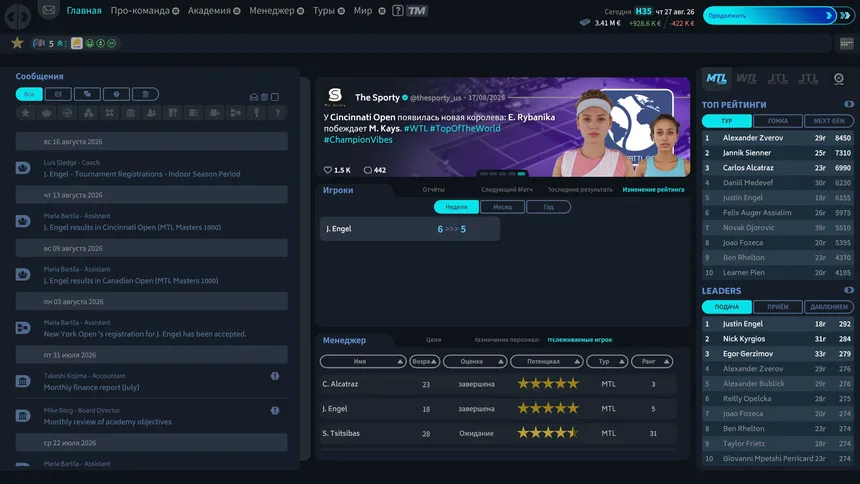Viewport: 860px width, 484px height.
Task: Filter messages by checkmark clock icon
Action: coord(67,112)
